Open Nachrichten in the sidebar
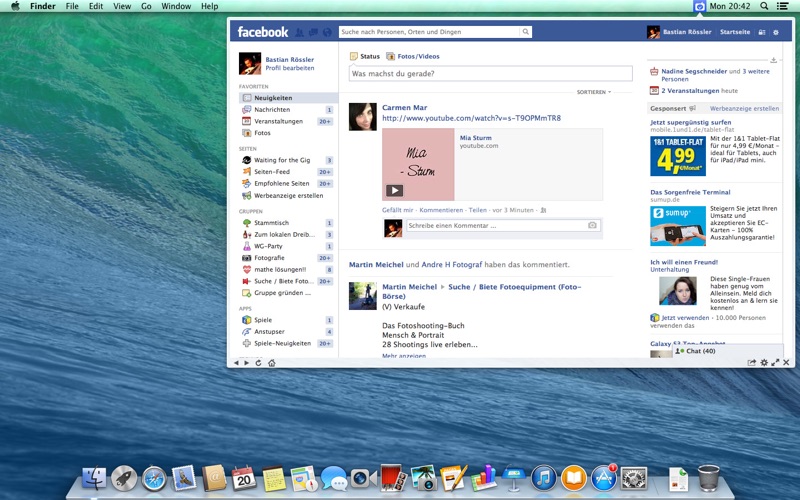Image resolution: width=800 pixels, height=500 pixels. tap(288, 109)
